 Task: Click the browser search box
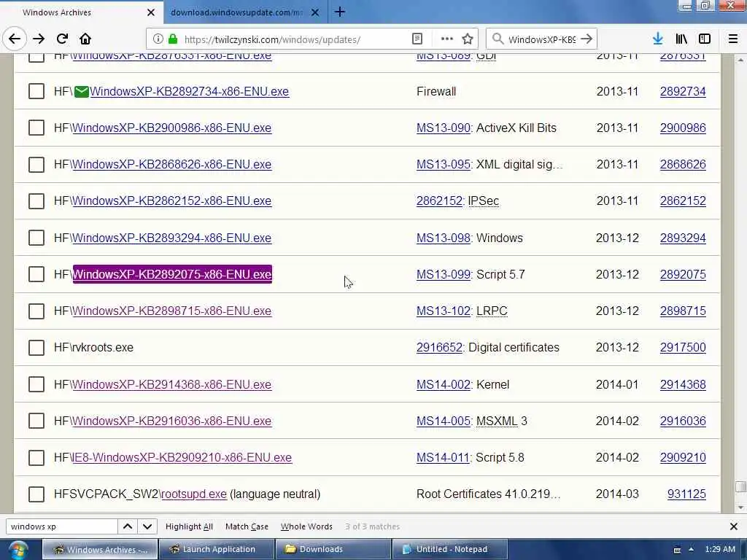coord(541,39)
